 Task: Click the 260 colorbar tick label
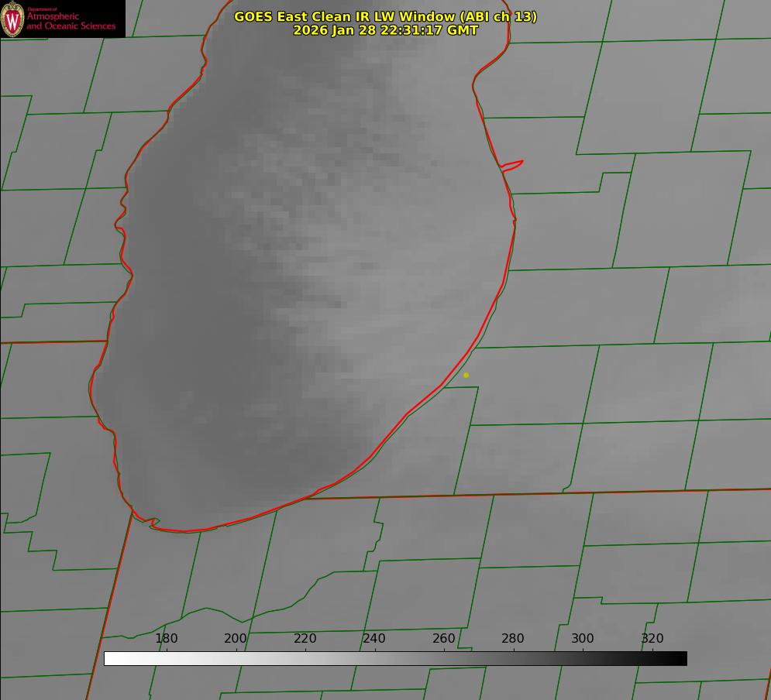coord(444,639)
